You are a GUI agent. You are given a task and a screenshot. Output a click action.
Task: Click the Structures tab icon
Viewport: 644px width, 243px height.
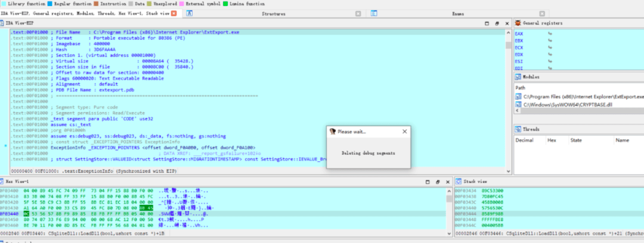[190, 13]
